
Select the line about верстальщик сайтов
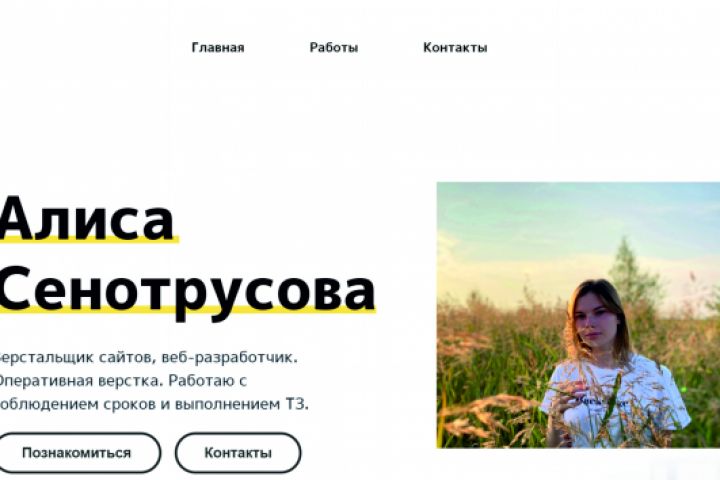pyautogui.click(x=148, y=357)
